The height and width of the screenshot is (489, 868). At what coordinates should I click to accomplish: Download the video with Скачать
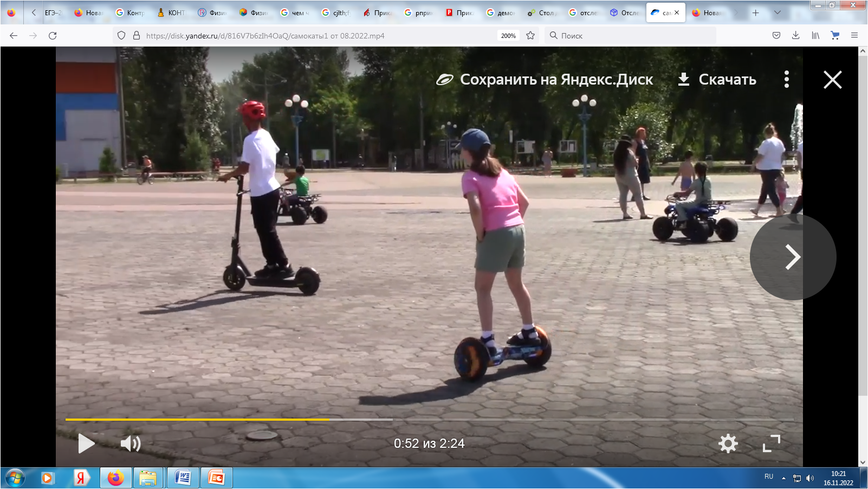click(x=717, y=80)
